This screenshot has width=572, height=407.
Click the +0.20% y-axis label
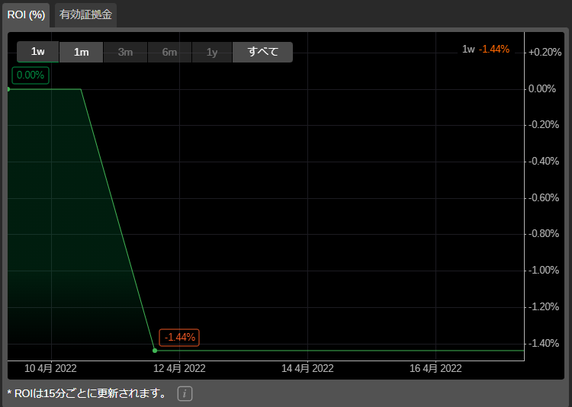click(x=545, y=52)
